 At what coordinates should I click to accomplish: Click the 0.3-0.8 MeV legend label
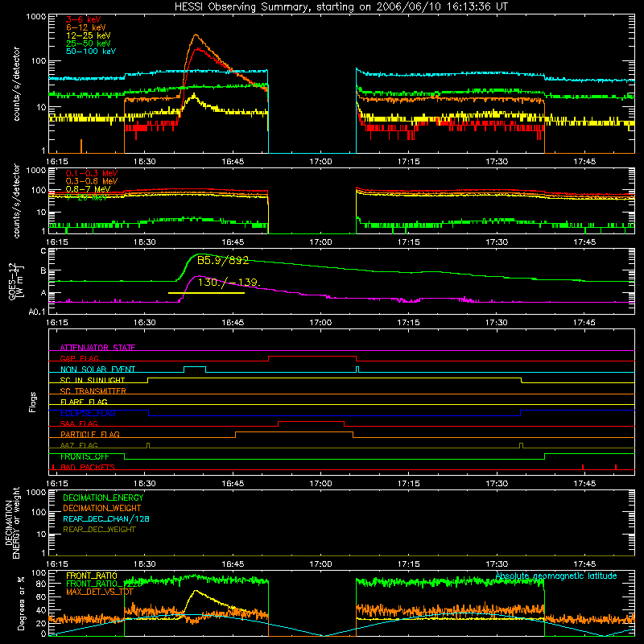(x=92, y=181)
